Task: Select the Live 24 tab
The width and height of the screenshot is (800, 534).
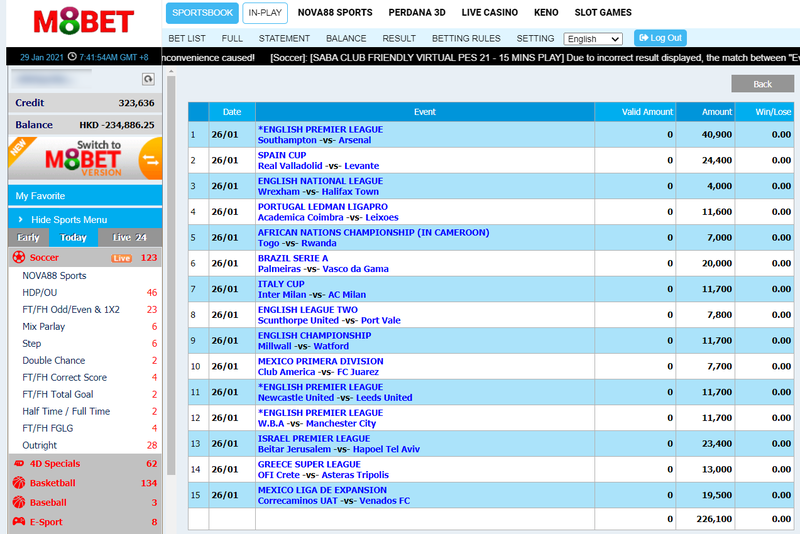Action: point(130,237)
